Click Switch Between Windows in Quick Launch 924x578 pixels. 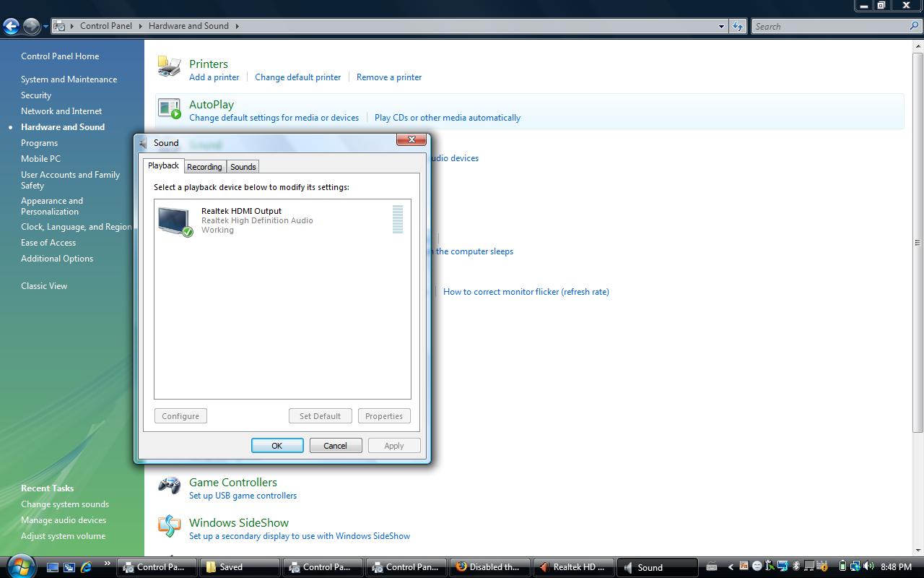[69, 567]
